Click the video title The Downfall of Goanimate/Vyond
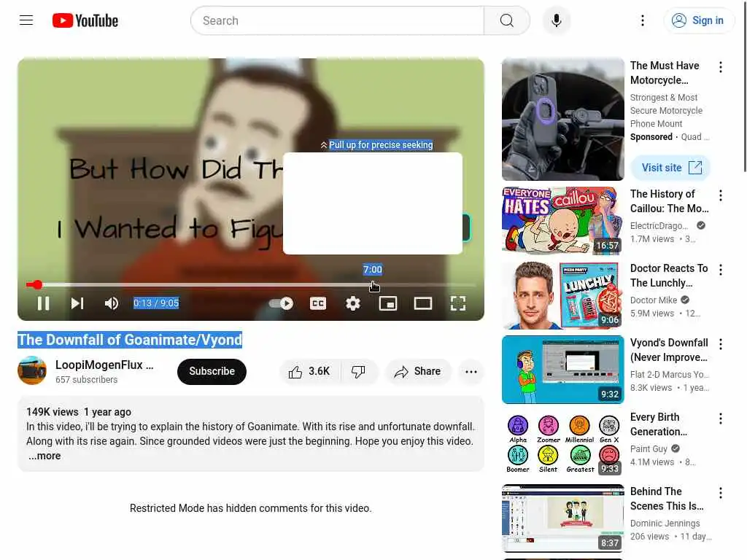This screenshot has width=747, height=560. click(130, 340)
